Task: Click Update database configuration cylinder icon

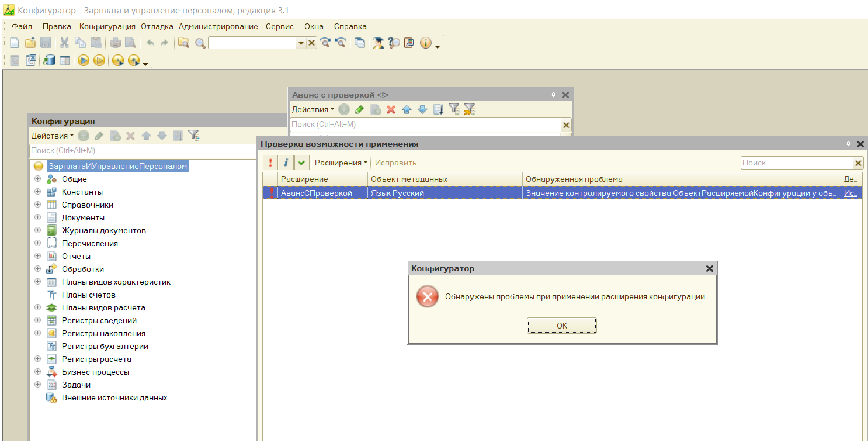Action: pyautogui.click(x=49, y=60)
